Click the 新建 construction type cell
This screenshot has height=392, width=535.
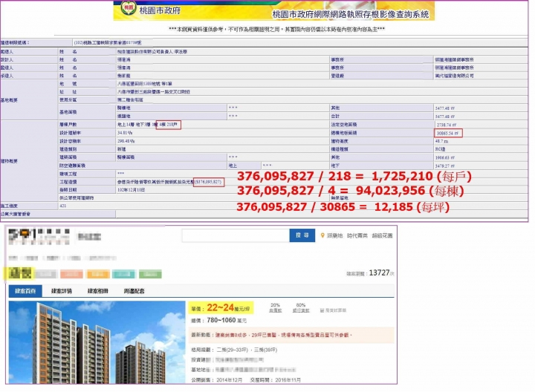pyautogui.click(x=121, y=149)
